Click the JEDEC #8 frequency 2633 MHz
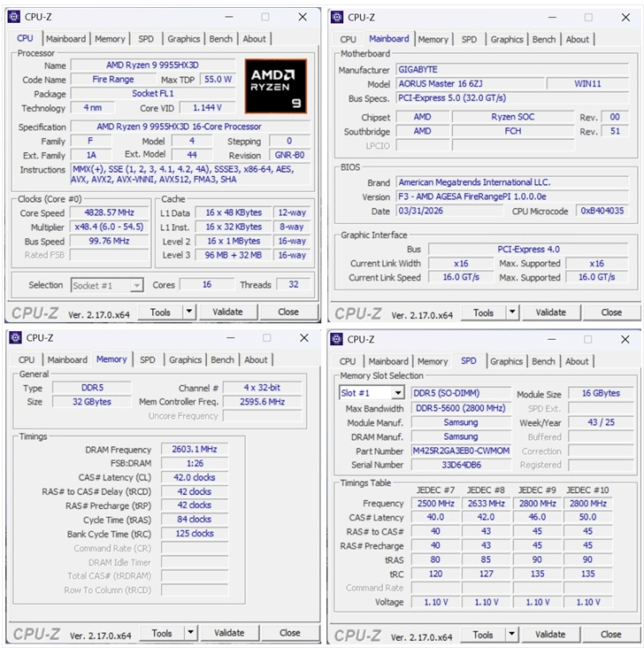The width and height of the screenshot is (644, 648). [x=487, y=504]
